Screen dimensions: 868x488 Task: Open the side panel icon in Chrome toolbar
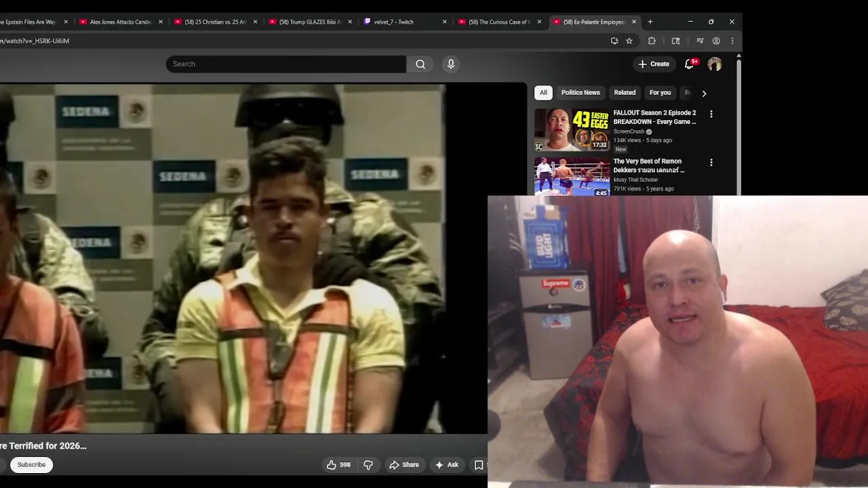(x=675, y=41)
